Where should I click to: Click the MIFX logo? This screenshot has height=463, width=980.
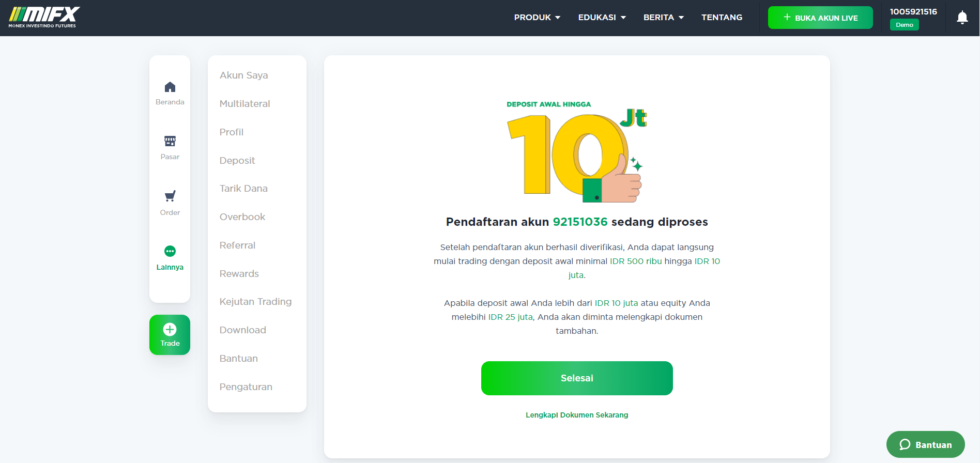(x=44, y=18)
